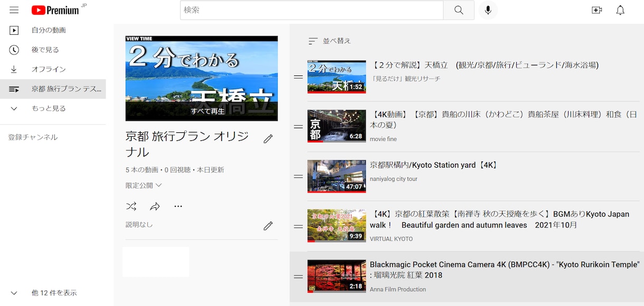Screen dimensions: 644x306
Task: Open playlist more options ellipsis
Action: pyautogui.click(x=178, y=206)
